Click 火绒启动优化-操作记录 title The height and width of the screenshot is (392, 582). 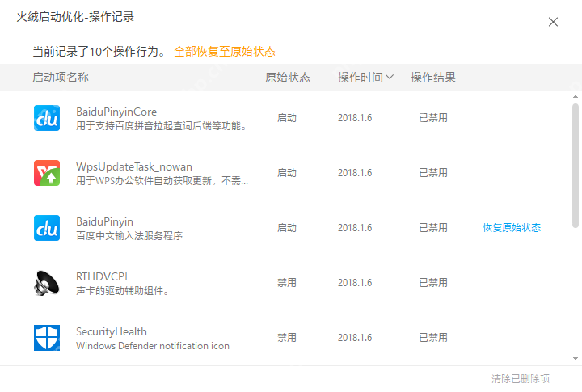point(75,17)
